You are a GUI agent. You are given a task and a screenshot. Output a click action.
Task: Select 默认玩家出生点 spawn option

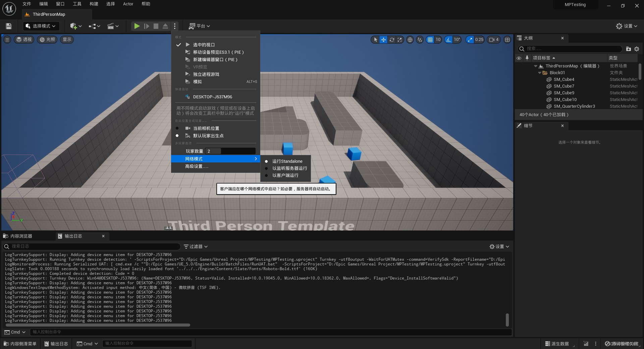(216, 136)
